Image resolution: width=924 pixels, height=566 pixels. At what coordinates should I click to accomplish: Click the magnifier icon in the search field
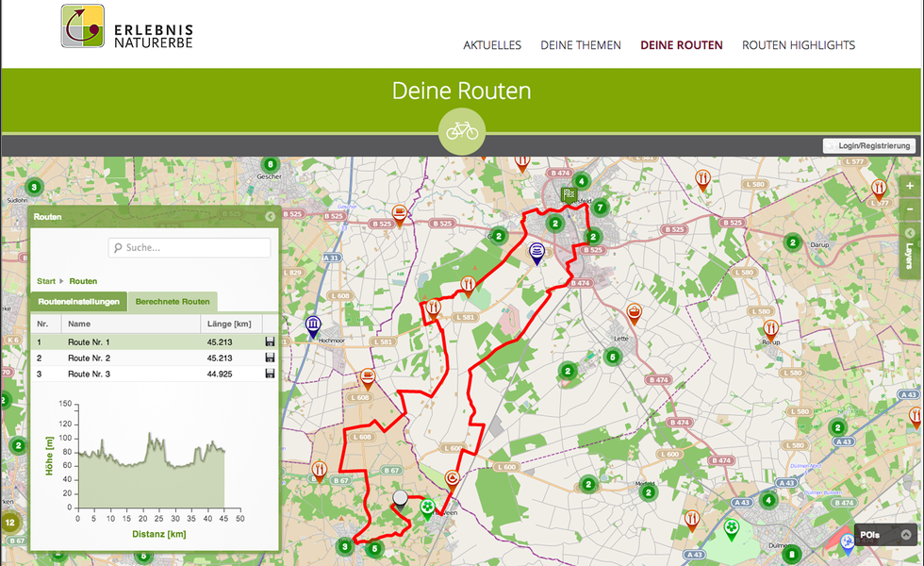click(x=117, y=247)
